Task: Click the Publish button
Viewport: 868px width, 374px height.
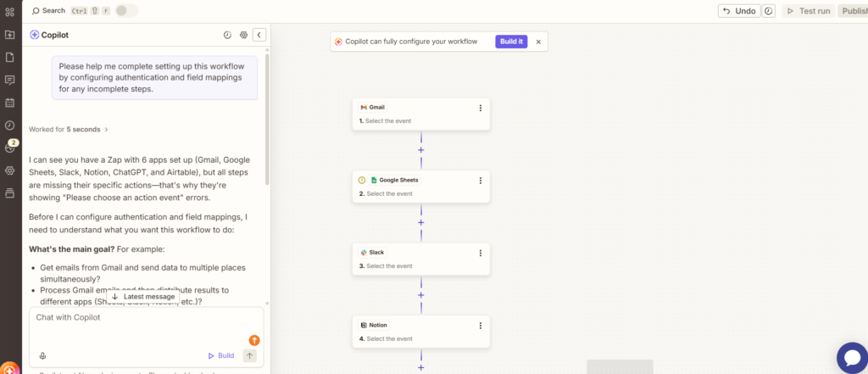Action: click(853, 11)
